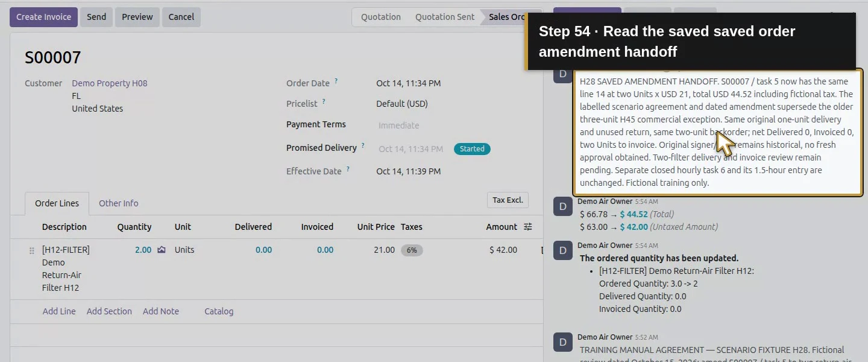This screenshot has height=362, width=868.
Task: Open the product Catalog link
Action: [x=219, y=311]
